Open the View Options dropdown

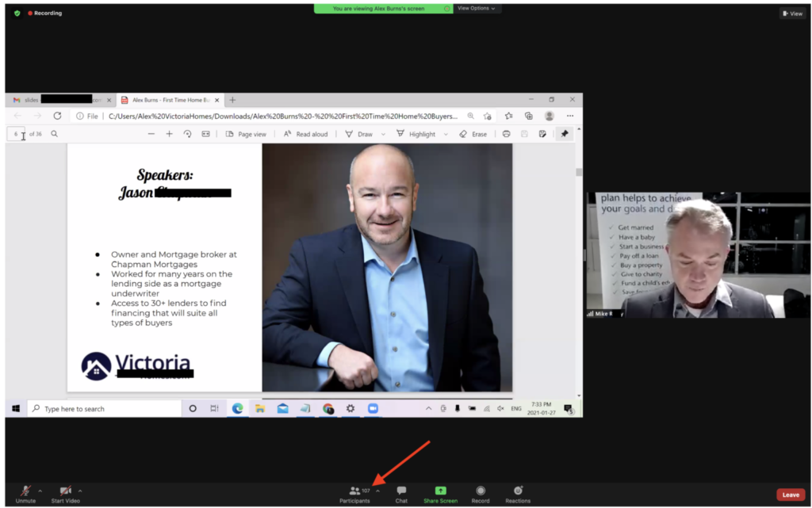477,8
